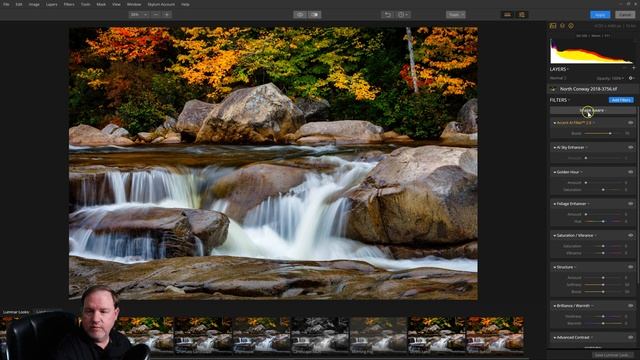Adjust the Accent AI Boost slider
The height and width of the screenshot is (360, 640).
click(x=604, y=133)
